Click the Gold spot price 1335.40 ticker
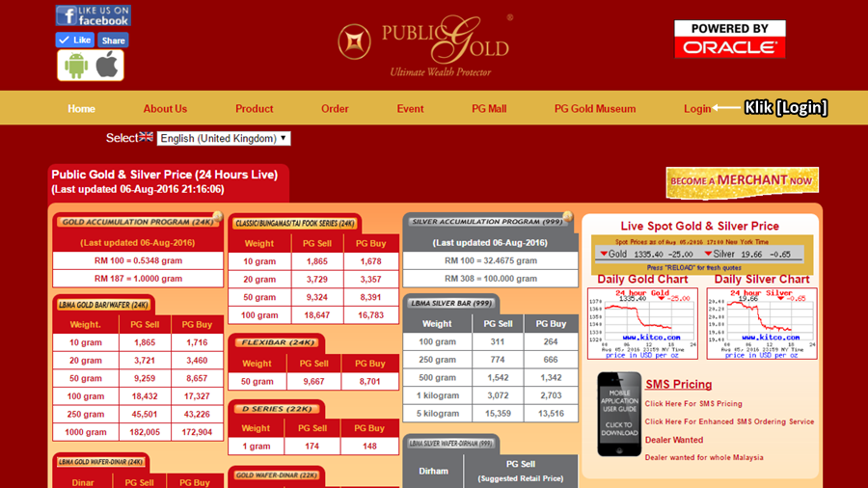 point(646,254)
